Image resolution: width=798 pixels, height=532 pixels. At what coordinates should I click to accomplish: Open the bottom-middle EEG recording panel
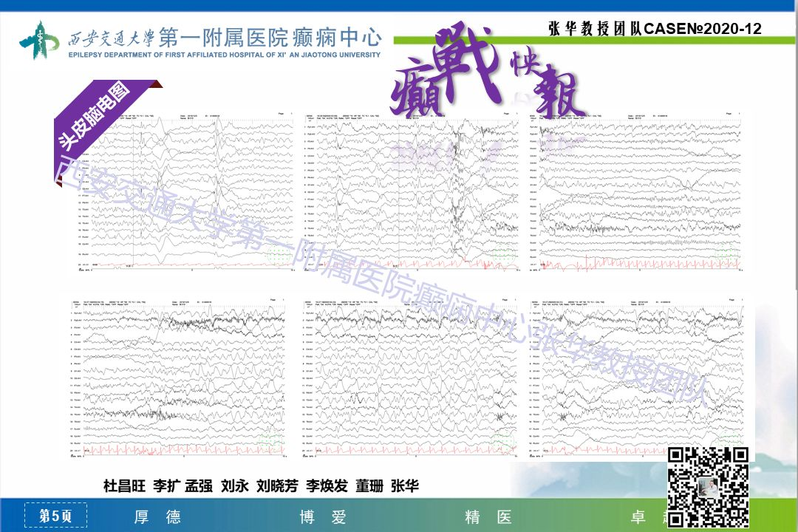(411, 378)
